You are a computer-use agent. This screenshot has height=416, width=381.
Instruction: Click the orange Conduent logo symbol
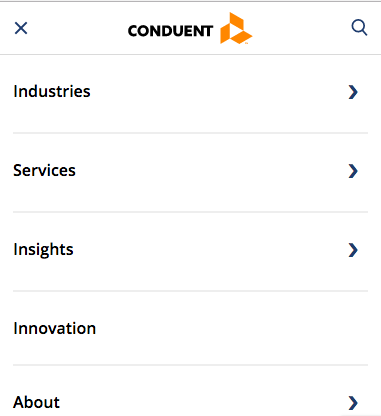(x=236, y=28)
